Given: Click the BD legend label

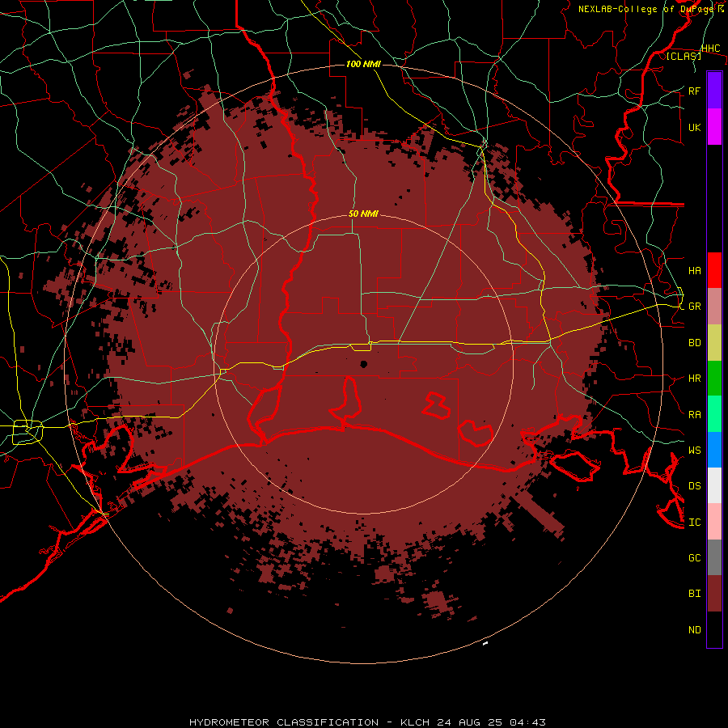Looking at the screenshot, I should coord(694,343).
